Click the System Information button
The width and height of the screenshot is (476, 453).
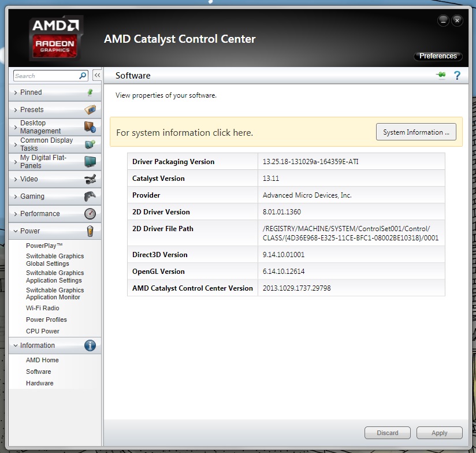[416, 132]
